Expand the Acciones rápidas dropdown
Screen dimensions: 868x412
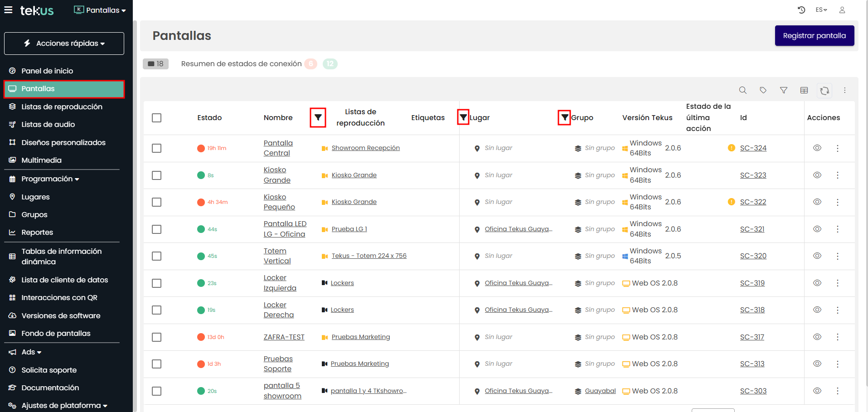click(64, 44)
